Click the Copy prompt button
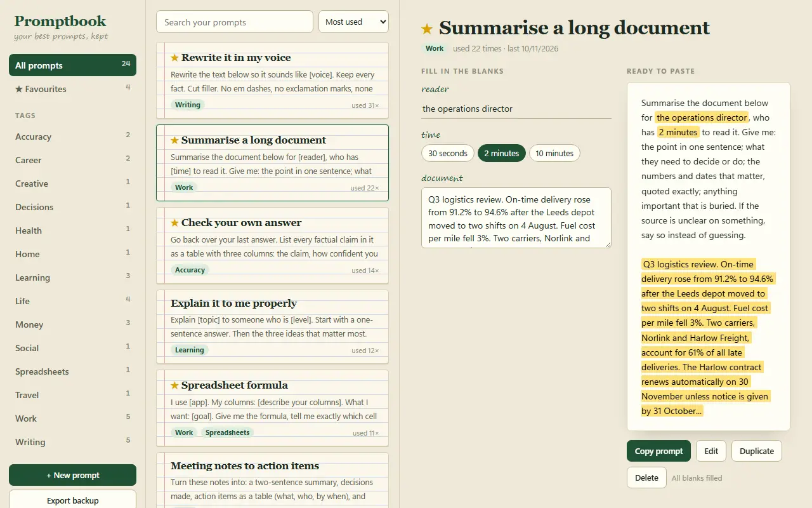 point(658,451)
